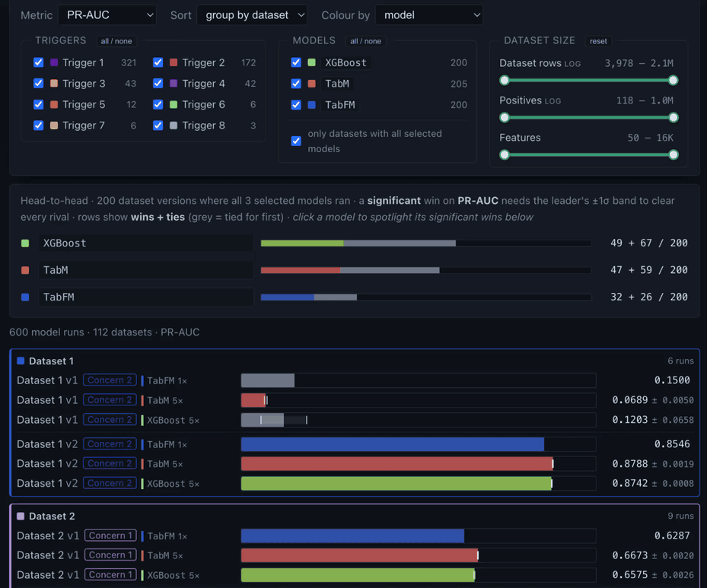
Task: Click the green Trigger 6 colour swatch
Action: tap(174, 104)
